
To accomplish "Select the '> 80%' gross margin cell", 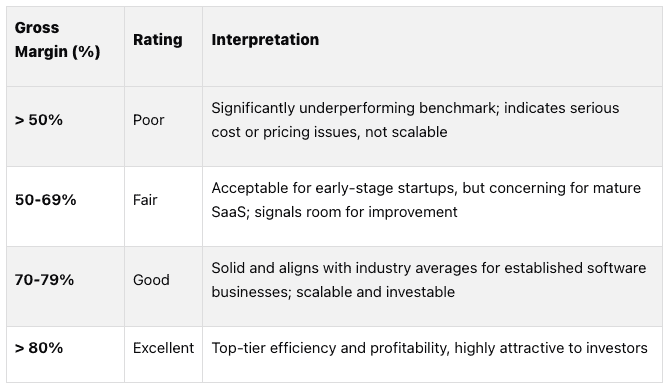I will [x=65, y=354].
